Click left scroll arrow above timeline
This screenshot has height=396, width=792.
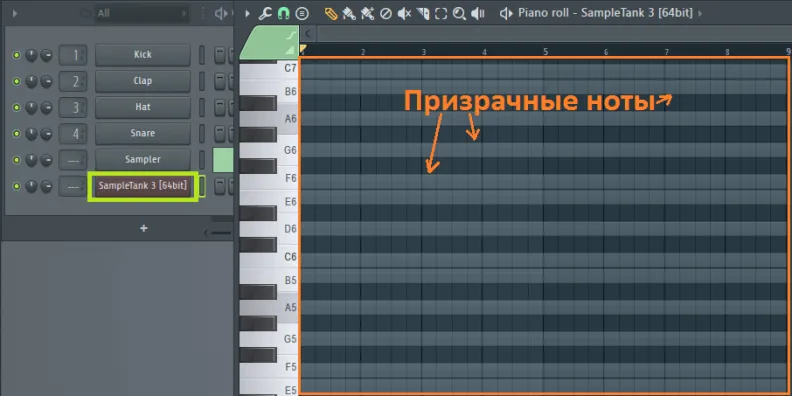coord(307,34)
